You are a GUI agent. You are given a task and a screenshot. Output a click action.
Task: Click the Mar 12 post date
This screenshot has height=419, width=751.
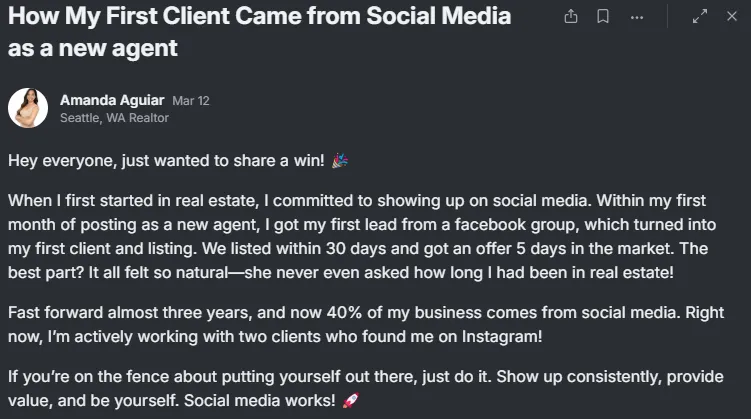pos(191,101)
